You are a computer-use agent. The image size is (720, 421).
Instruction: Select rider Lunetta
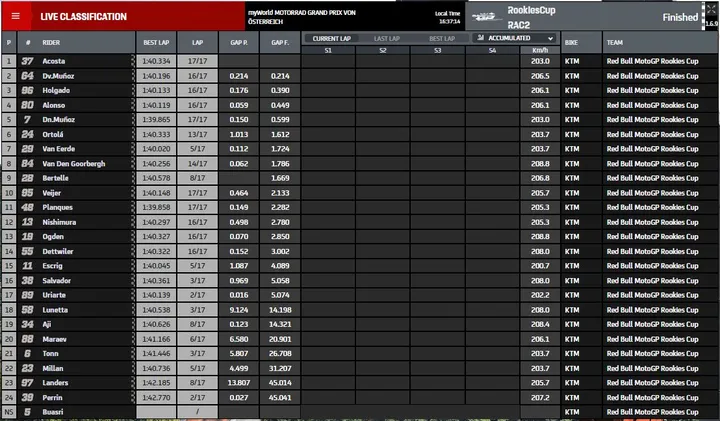coord(55,310)
